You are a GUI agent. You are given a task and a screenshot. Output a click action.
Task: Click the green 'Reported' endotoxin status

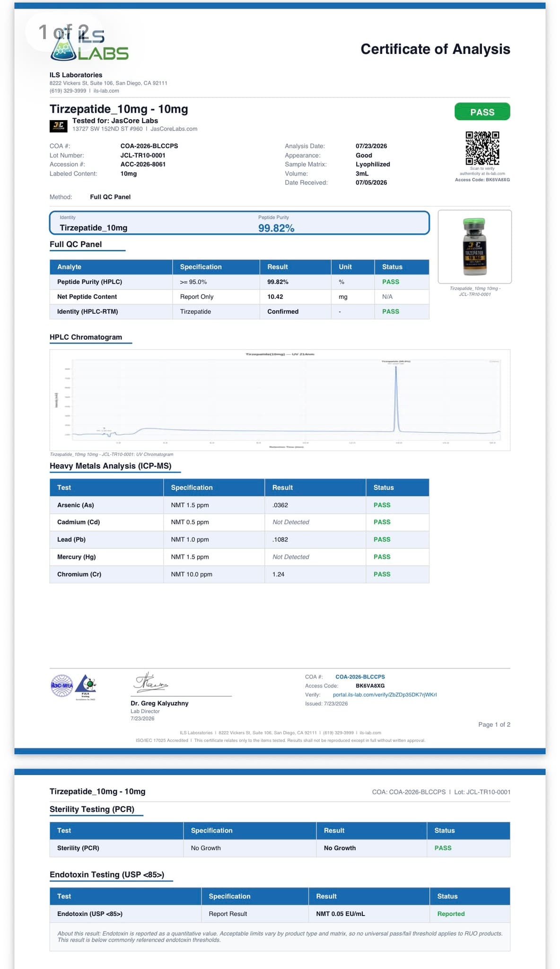(x=451, y=914)
